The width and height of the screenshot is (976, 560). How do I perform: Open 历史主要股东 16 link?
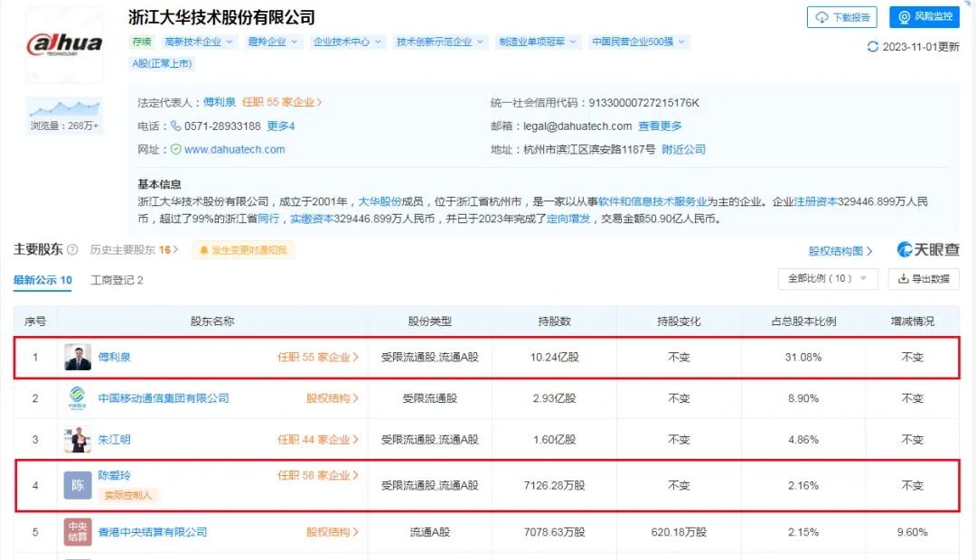click(x=134, y=249)
